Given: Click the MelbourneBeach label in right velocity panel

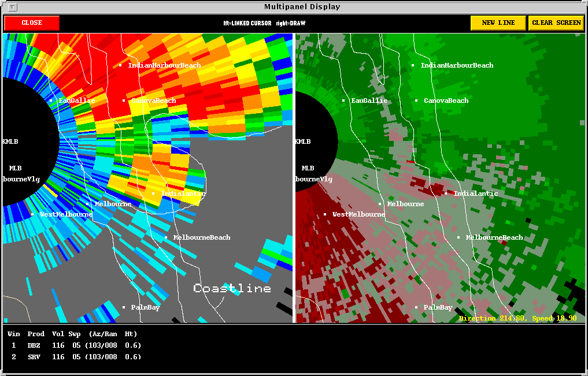Looking at the screenshot, I should coord(494,238).
